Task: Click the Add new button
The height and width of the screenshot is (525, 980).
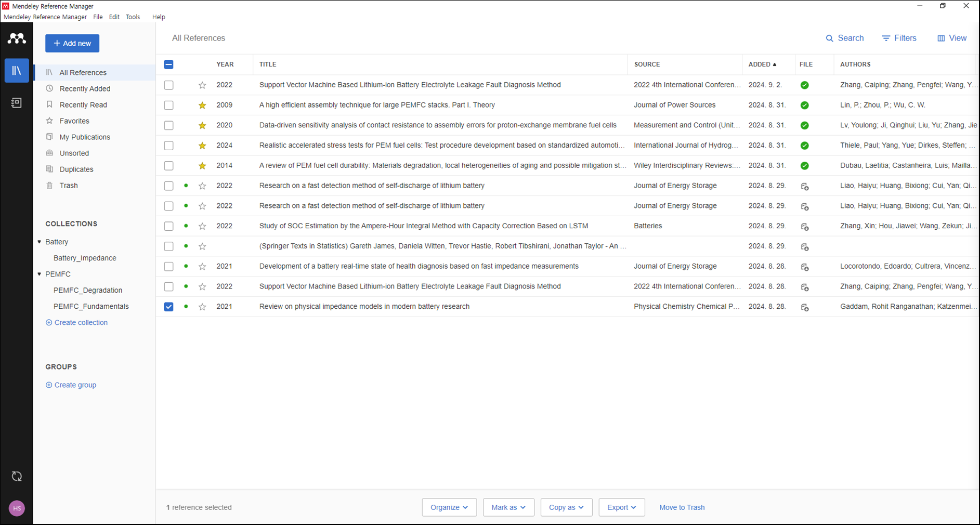Action: coord(72,43)
